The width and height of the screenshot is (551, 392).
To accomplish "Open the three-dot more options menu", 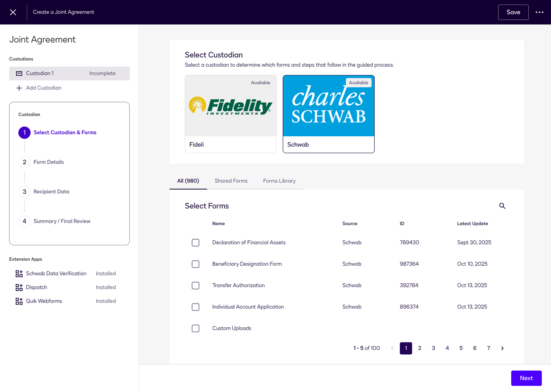I will (x=540, y=12).
